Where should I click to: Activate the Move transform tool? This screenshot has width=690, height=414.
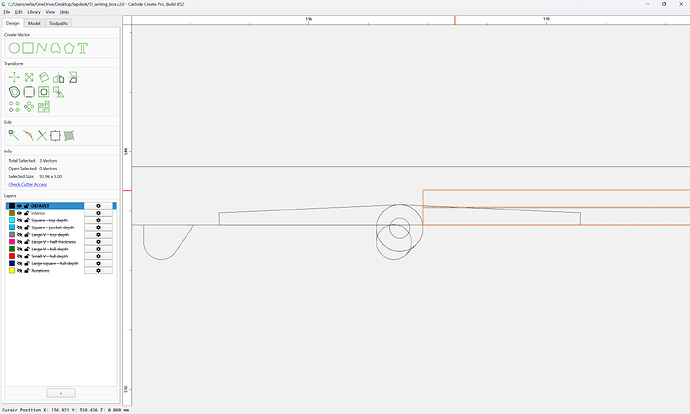(x=14, y=77)
